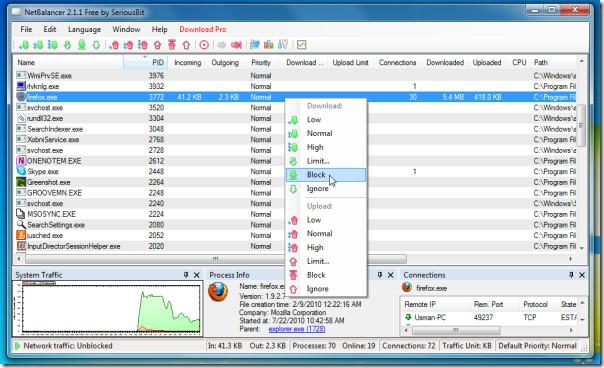Image resolution: width=604 pixels, height=368 pixels.
Task: Set download priority high via toolbar icon
Action: tap(52, 45)
